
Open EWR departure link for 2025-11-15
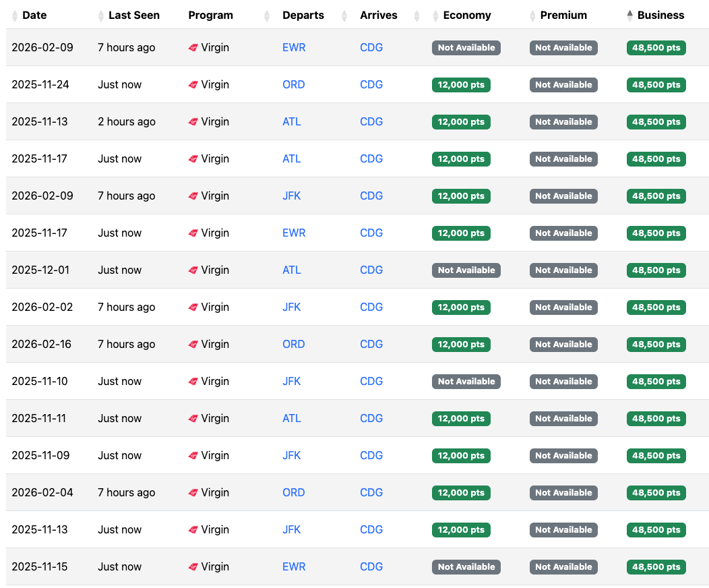[294, 566]
